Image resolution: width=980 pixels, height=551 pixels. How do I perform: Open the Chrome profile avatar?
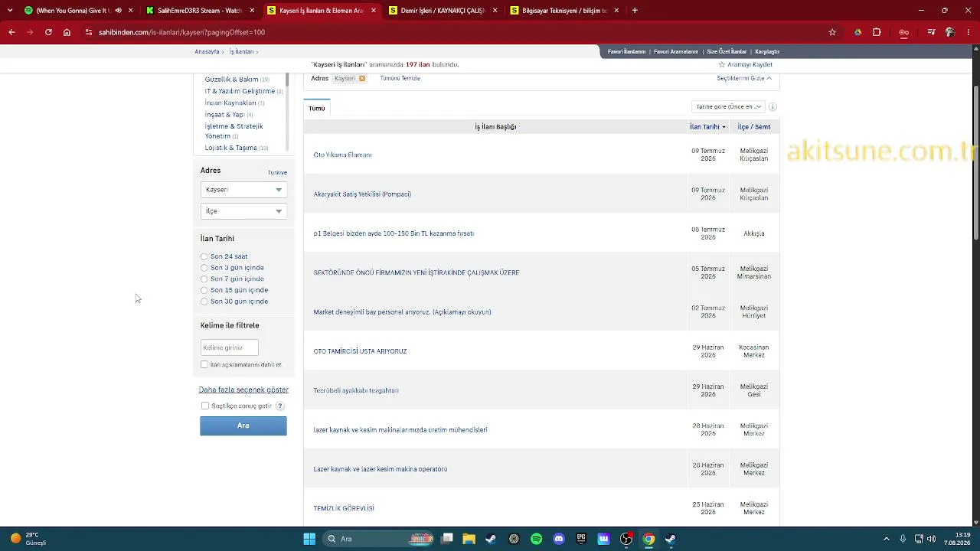pyautogui.click(x=949, y=32)
